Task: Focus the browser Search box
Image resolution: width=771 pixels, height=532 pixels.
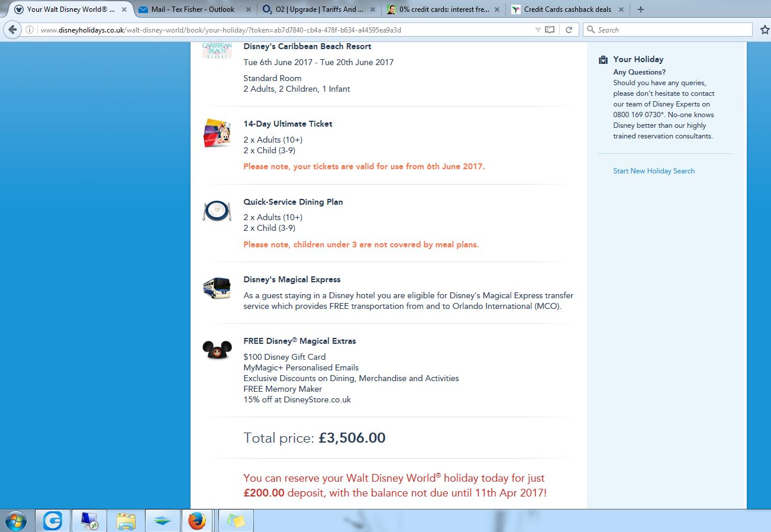Action: (667, 30)
